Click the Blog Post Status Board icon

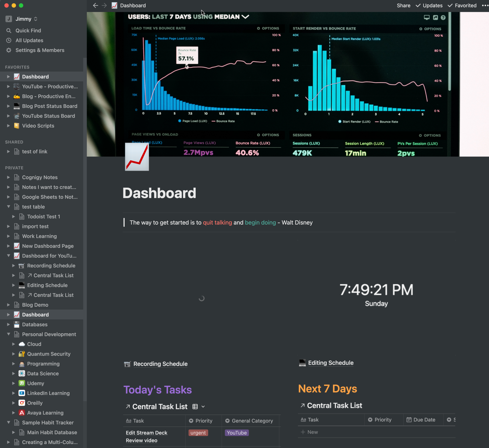17,106
